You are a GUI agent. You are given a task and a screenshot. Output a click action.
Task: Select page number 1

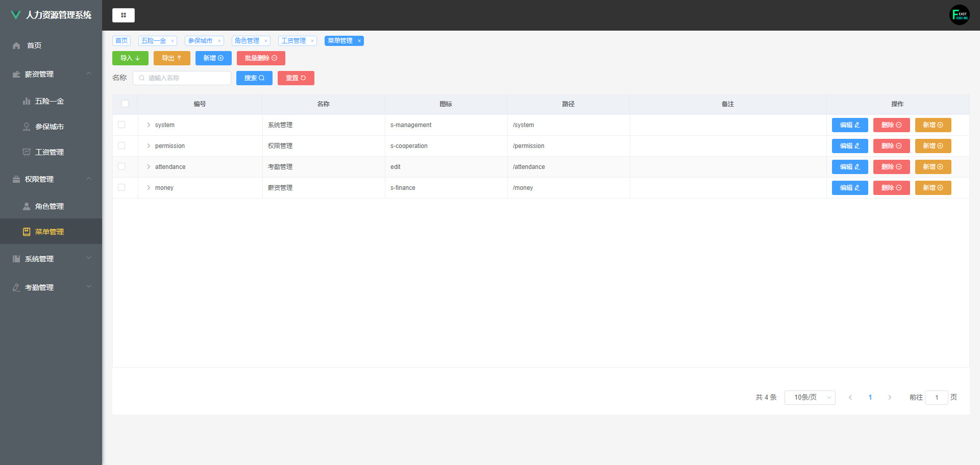(x=870, y=398)
